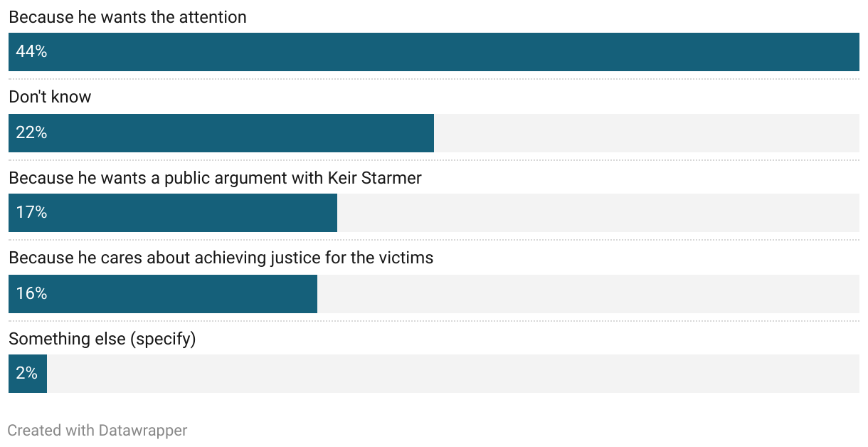Click the 17% value label

pyautogui.click(x=31, y=212)
